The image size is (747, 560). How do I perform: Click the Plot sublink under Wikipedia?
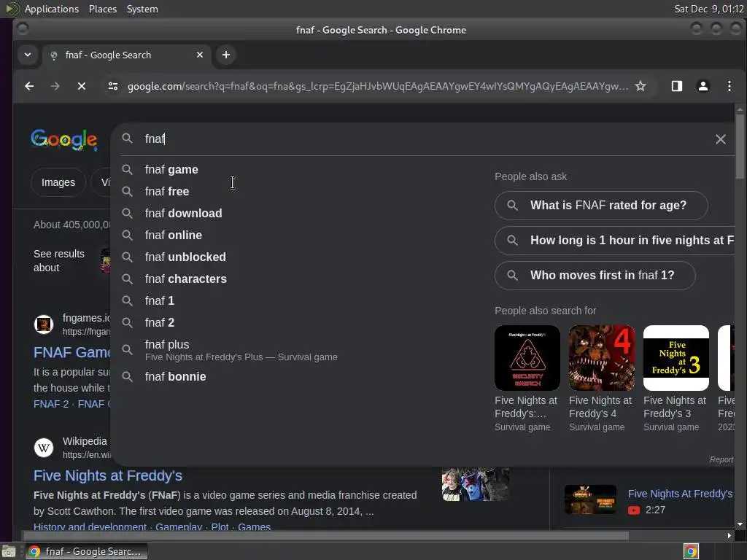(220, 526)
